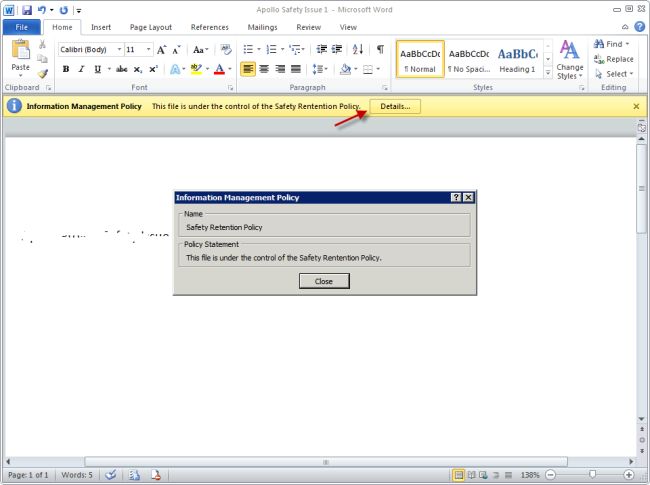Image resolution: width=650 pixels, height=485 pixels.
Task: Click the Zoom In plus button
Action: [628, 475]
